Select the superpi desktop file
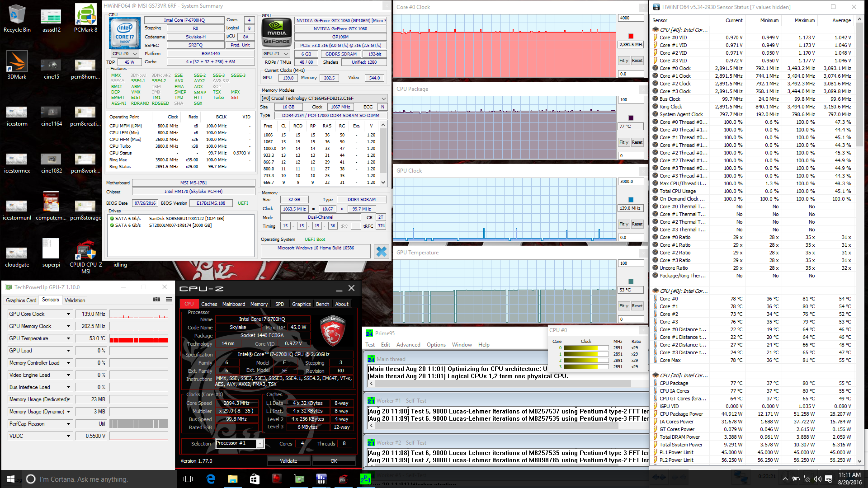The image size is (868, 488). tap(51, 253)
